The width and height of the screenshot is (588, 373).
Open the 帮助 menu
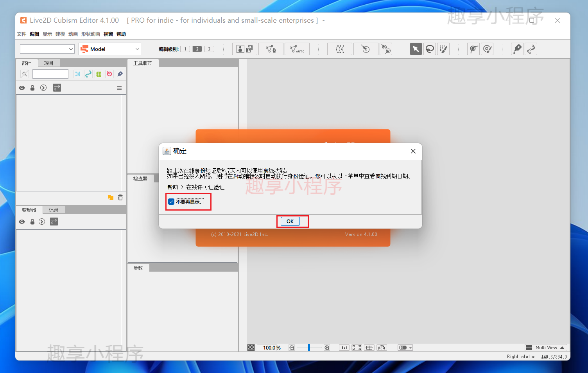click(x=121, y=34)
